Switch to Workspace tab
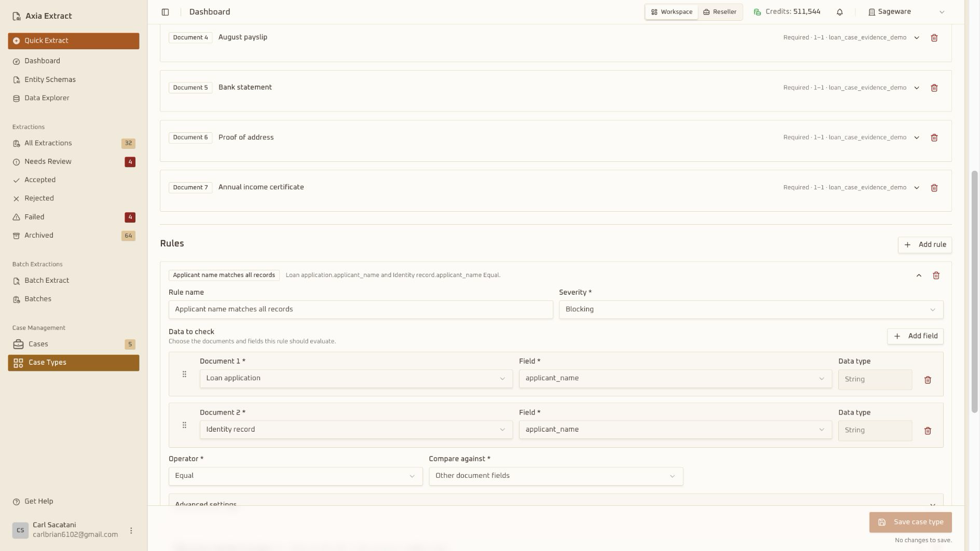Viewport: 980px width, 551px height. pos(672,12)
